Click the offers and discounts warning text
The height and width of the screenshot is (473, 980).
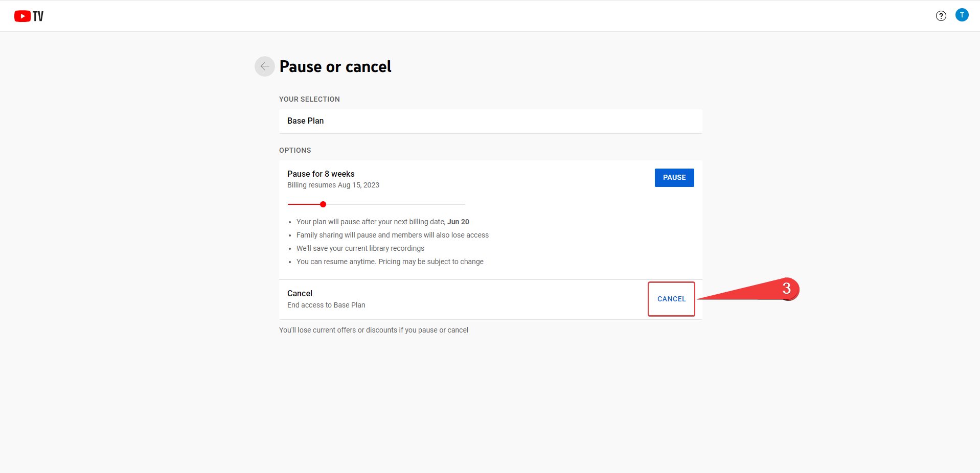coord(374,330)
